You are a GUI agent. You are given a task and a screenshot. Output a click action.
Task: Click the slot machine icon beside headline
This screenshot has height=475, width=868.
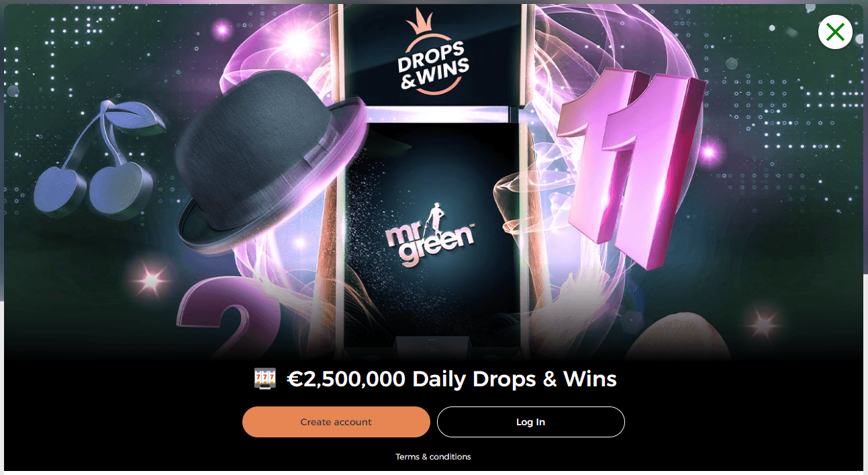click(264, 379)
